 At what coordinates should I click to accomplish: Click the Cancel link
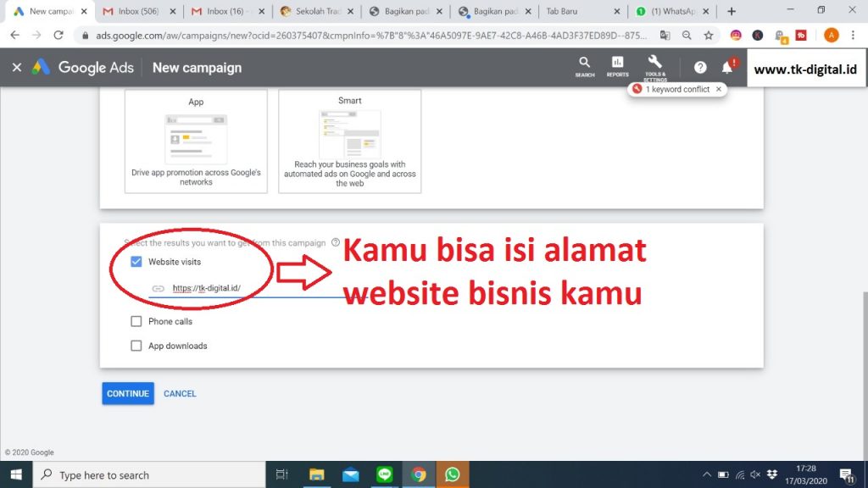click(x=180, y=394)
